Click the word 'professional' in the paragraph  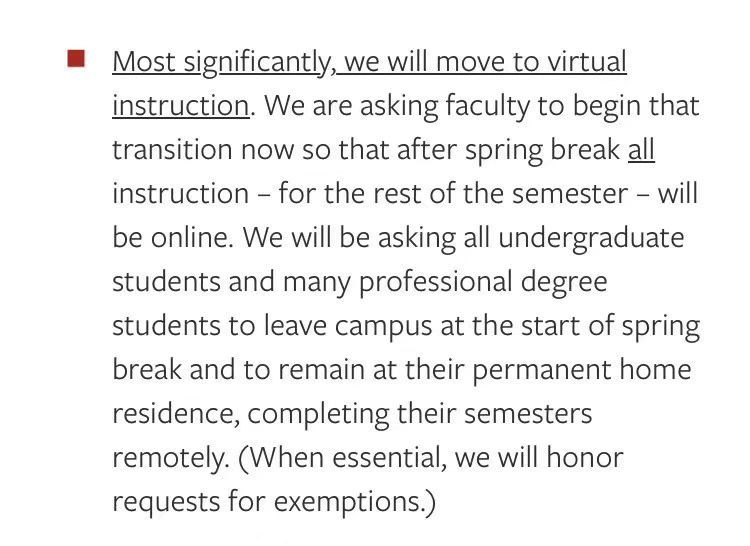click(x=435, y=282)
